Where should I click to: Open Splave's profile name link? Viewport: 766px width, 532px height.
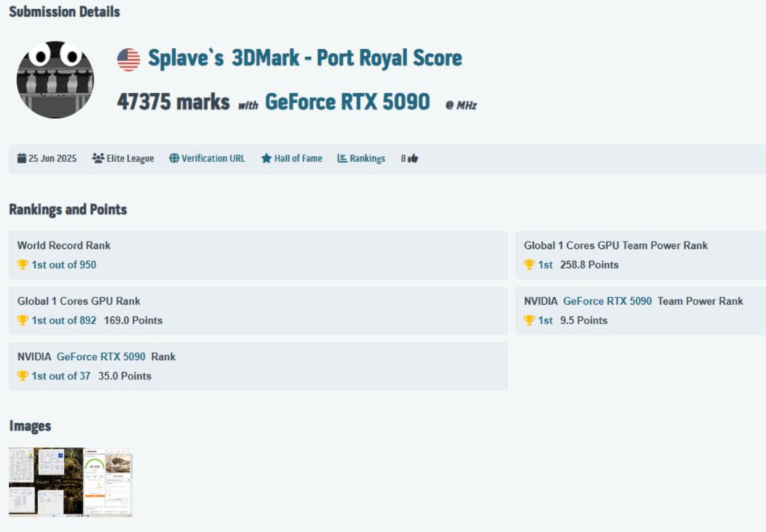[x=187, y=58]
